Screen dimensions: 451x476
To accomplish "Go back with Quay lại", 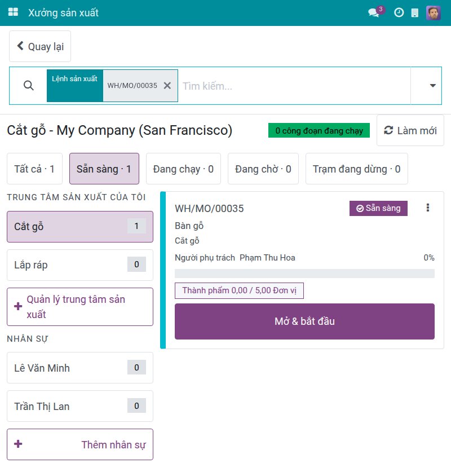I will [40, 46].
